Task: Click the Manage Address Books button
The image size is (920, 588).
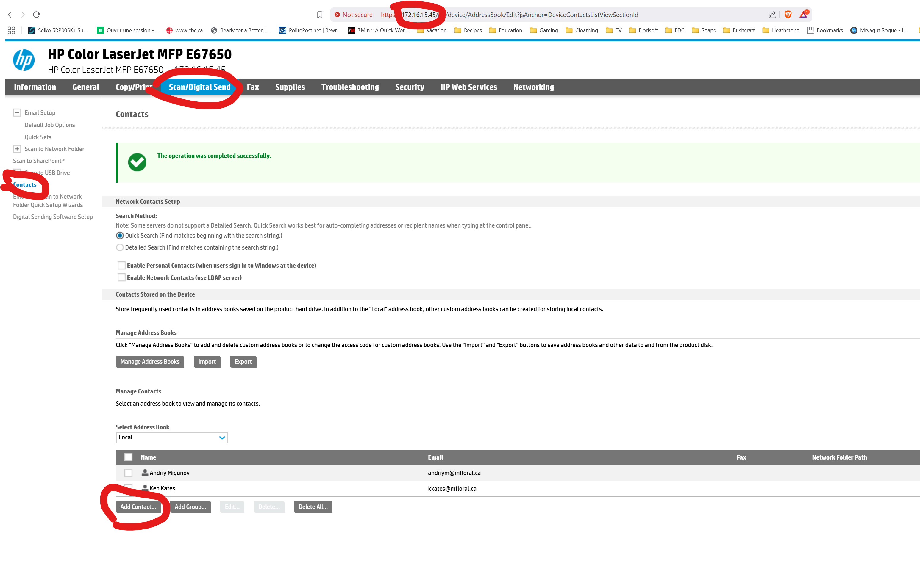Action: coord(150,362)
